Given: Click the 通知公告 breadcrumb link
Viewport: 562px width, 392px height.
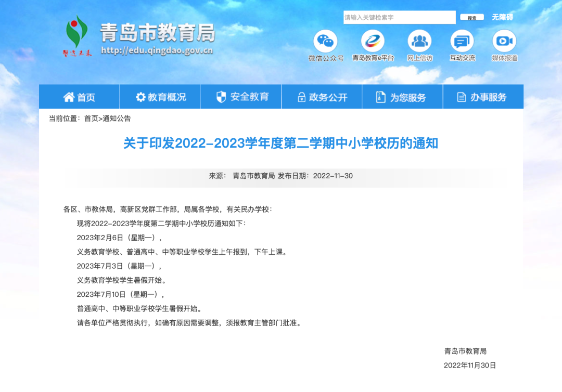Looking at the screenshot, I should coord(117,119).
